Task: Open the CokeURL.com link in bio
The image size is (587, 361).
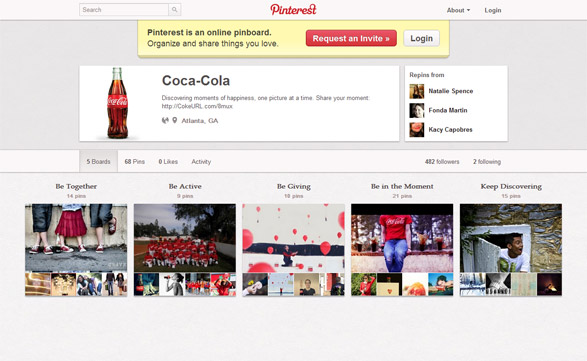Action: 197,106
